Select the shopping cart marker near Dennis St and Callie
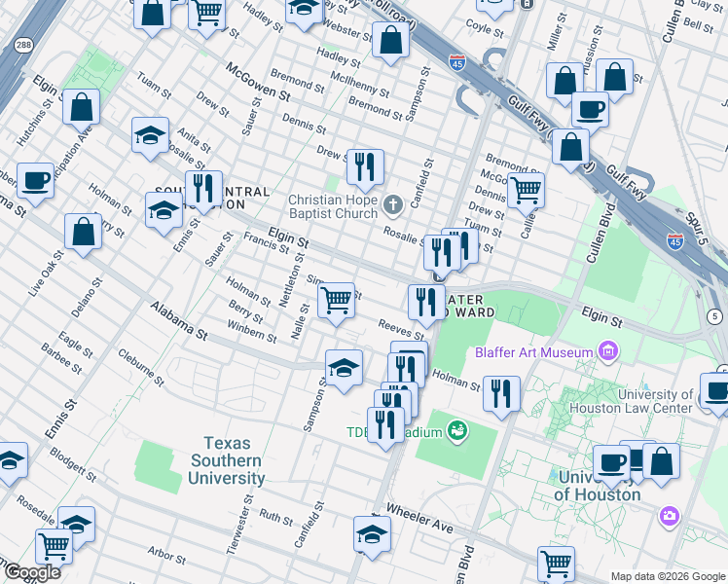This screenshot has width=728, height=584. [x=526, y=194]
